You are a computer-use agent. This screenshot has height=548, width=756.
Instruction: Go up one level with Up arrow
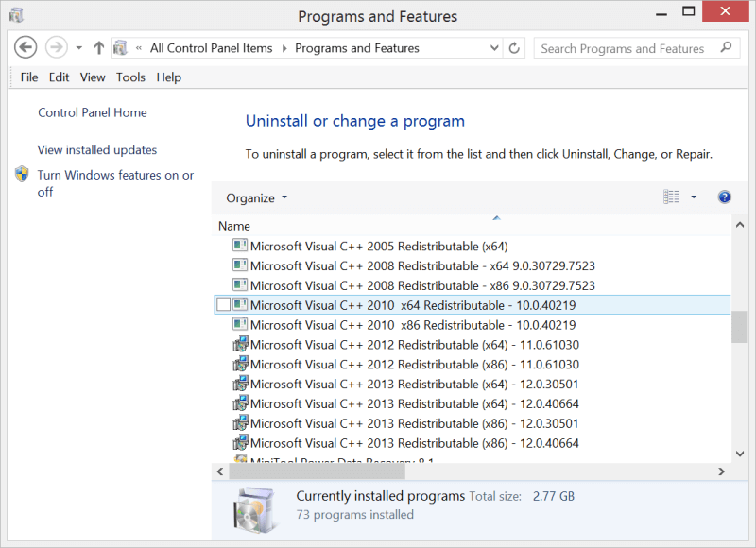tap(99, 48)
